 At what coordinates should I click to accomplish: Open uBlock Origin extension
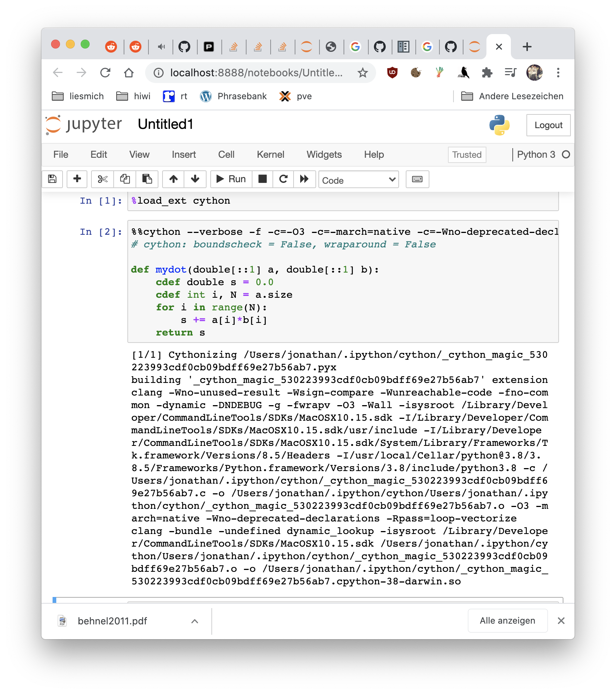click(392, 73)
